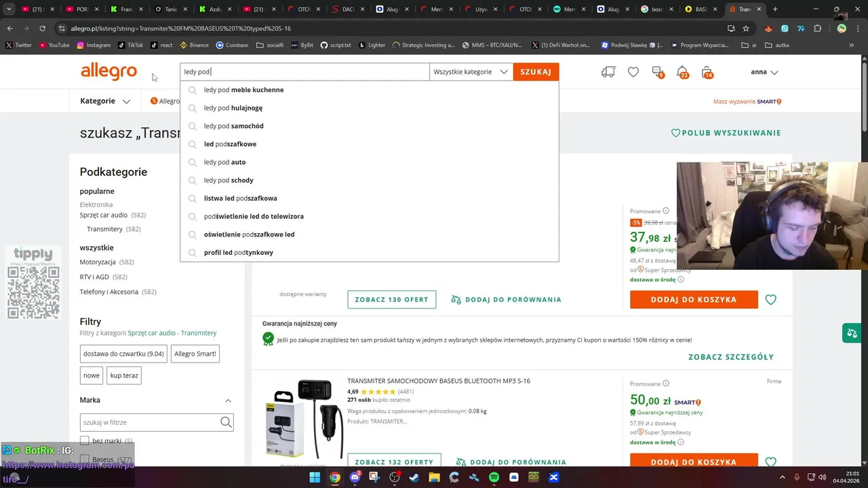Open the 'Sprzęt car audio - Transmitery' link
The width and height of the screenshot is (868, 488).
(x=172, y=333)
